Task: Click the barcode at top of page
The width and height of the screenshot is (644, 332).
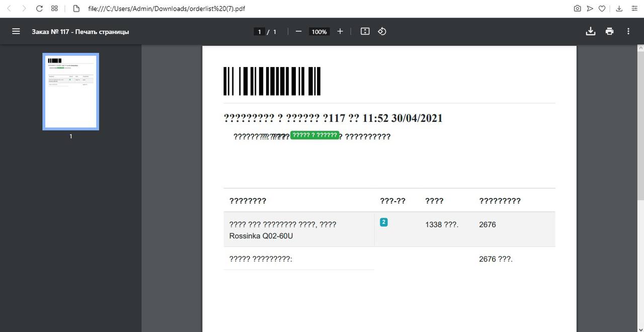Action: [272, 81]
